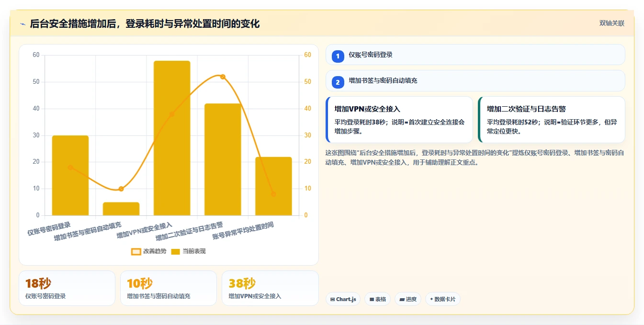
Task: Click the Chart.js tag chip
Action: coord(343,299)
